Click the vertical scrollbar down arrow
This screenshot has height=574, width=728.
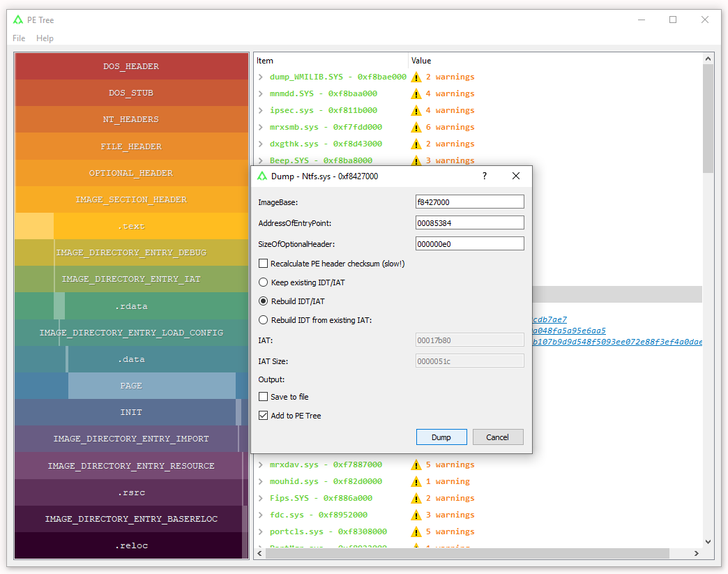708,542
